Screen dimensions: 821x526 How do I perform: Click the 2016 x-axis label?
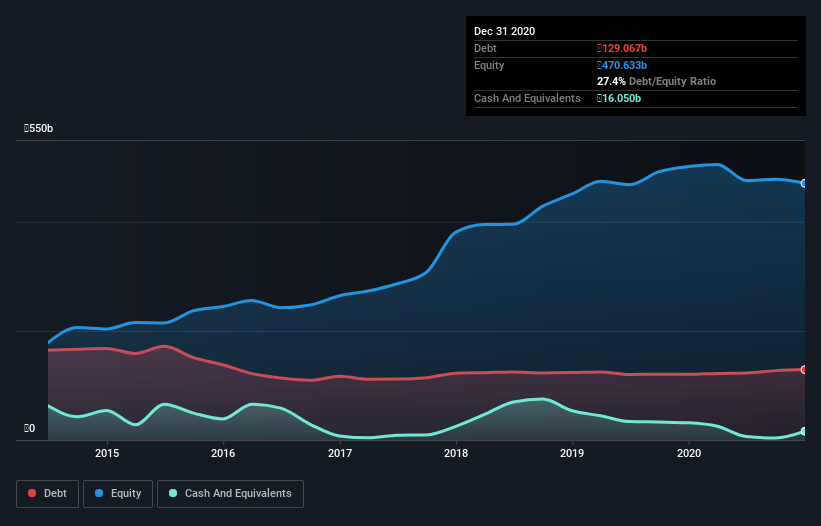pos(223,453)
